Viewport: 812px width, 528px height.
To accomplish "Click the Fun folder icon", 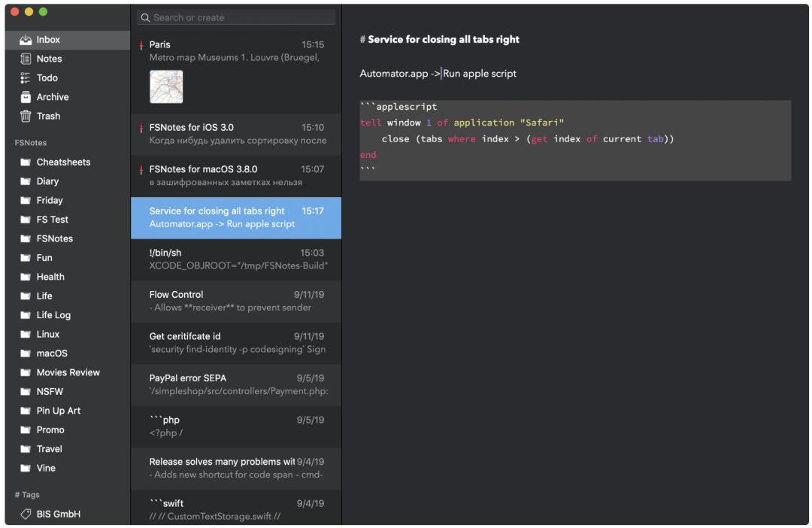I will pyautogui.click(x=26, y=258).
